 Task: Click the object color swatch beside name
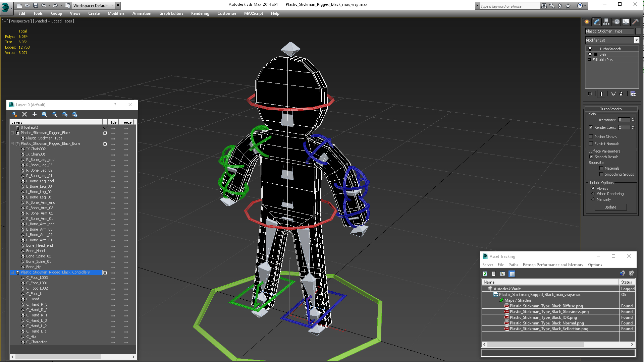click(x=638, y=31)
